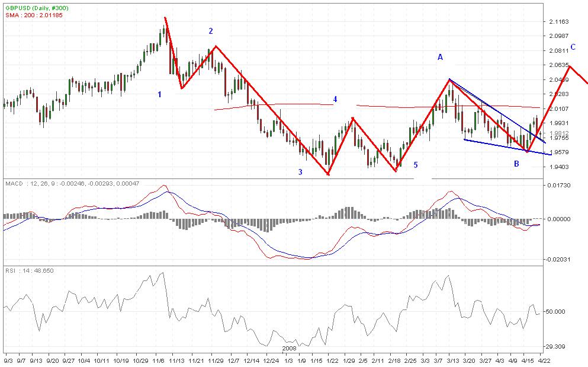Click price level 2.0107 on the axis

559,109
